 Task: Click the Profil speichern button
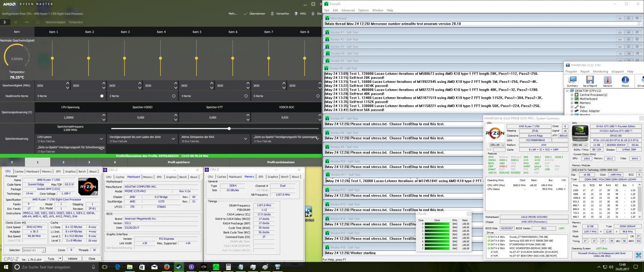179,162
